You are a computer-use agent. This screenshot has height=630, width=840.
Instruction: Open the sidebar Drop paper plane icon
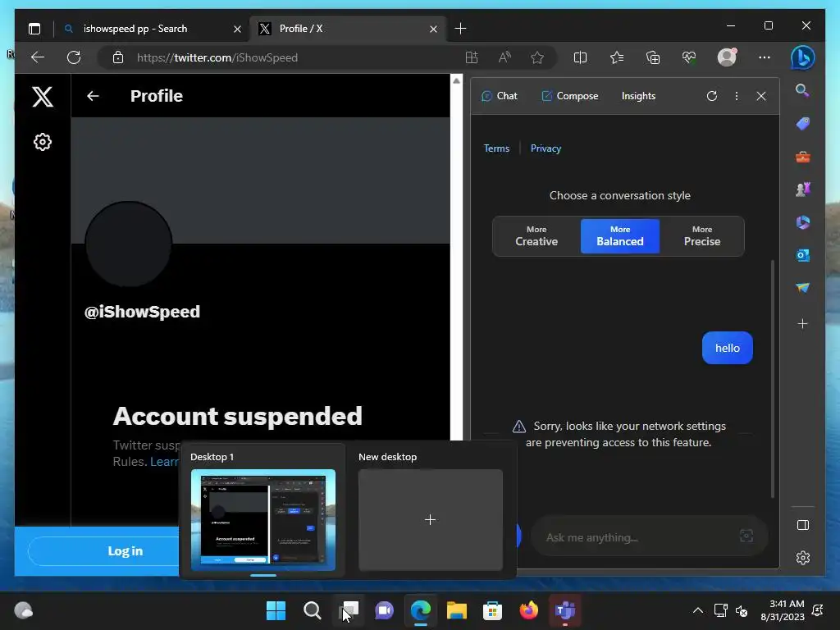point(802,288)
